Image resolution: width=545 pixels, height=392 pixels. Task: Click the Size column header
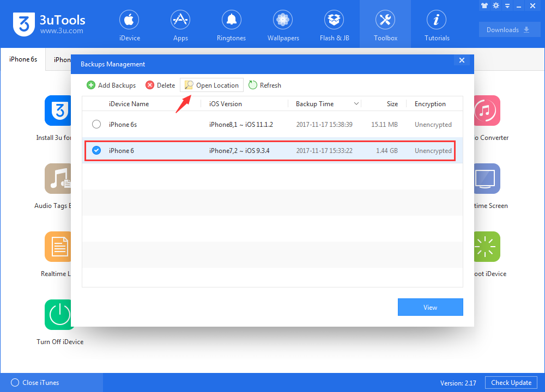click(392, 104)
